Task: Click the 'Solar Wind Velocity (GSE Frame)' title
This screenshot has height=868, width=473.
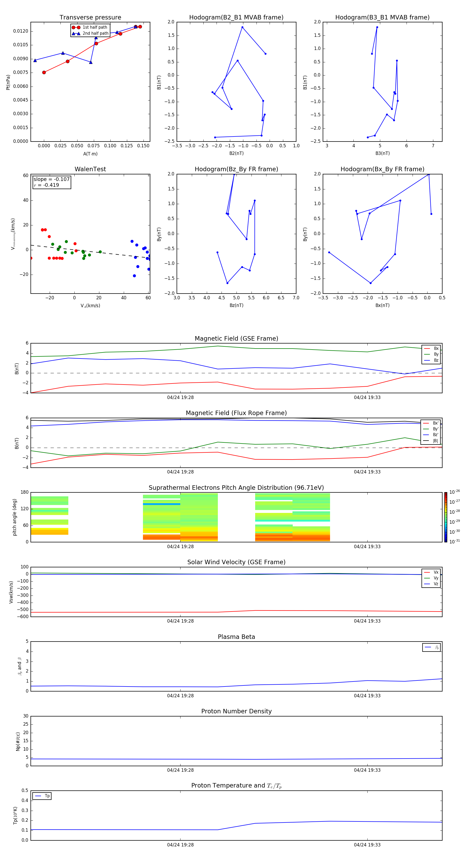Action: 236,562
